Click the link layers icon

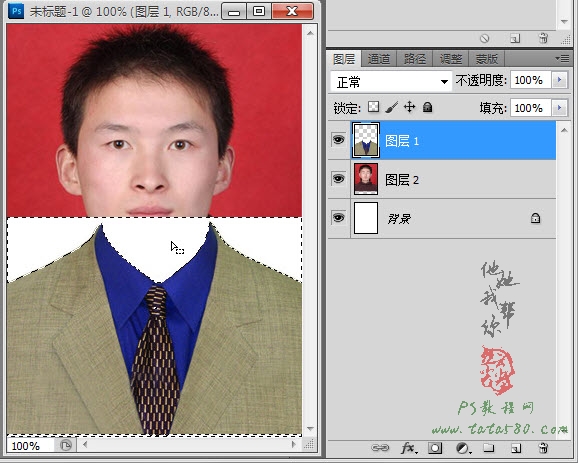[x=380, y=448]
